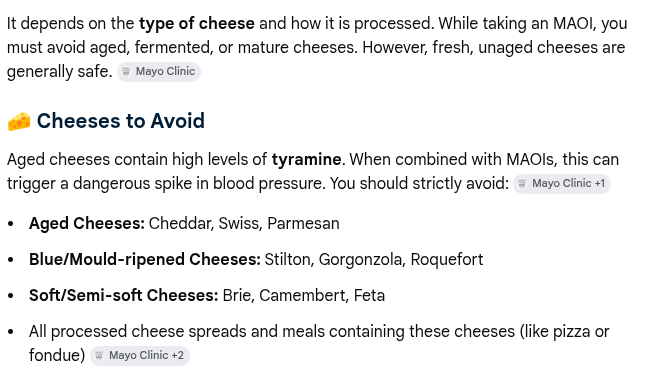Click the shield icon in the Mayo Clinic +2 chip
The image size is (670, 378).
pyautogui.click(x=99, y=356)
